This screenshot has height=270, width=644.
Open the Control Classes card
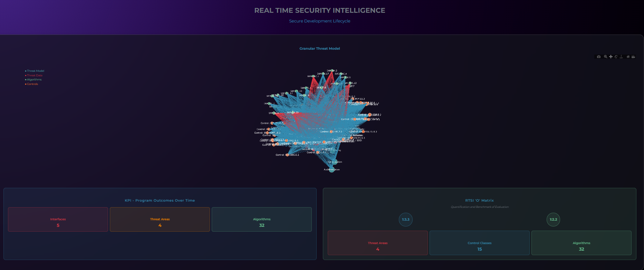tap(479, 243)
